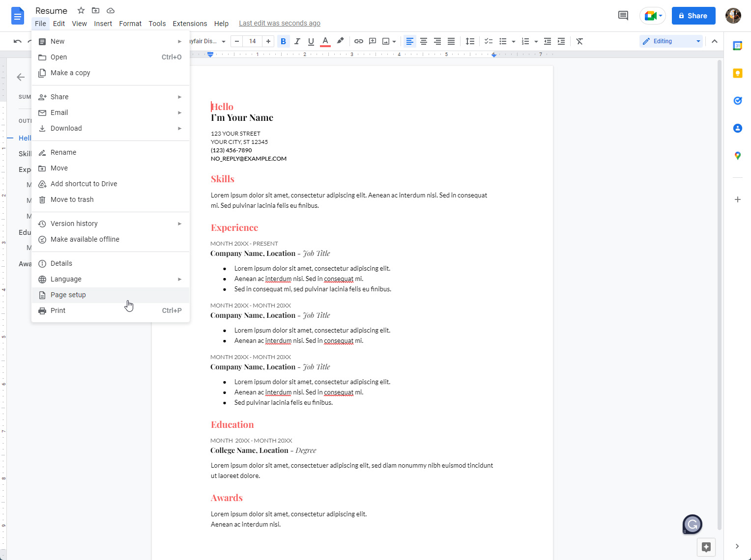Click the add comment icon in toolbar

(x=373, y=41)
